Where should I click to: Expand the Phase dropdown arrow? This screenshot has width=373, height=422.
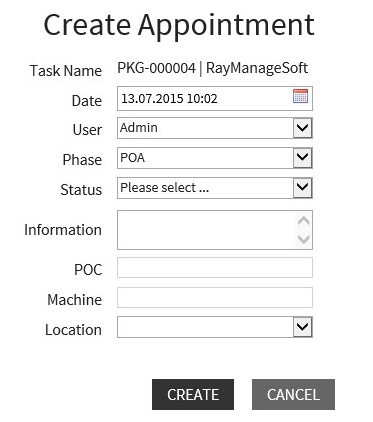(303, 158)
